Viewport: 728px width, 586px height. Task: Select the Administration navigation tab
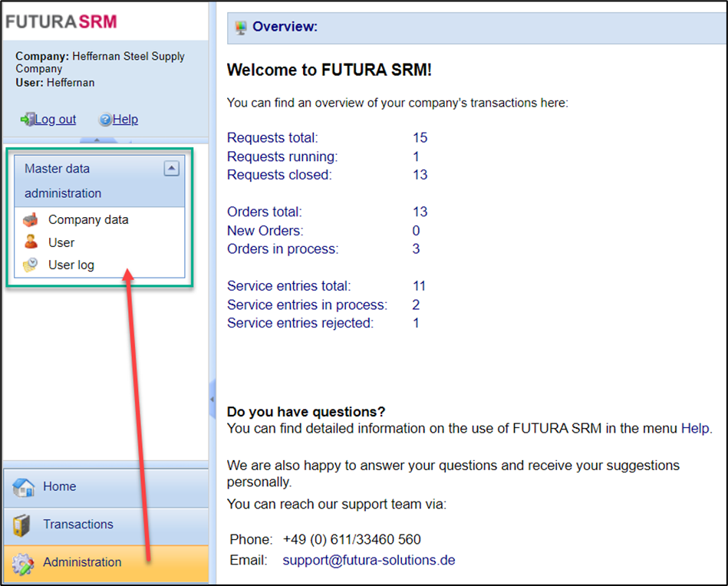[x=82, y=562]
